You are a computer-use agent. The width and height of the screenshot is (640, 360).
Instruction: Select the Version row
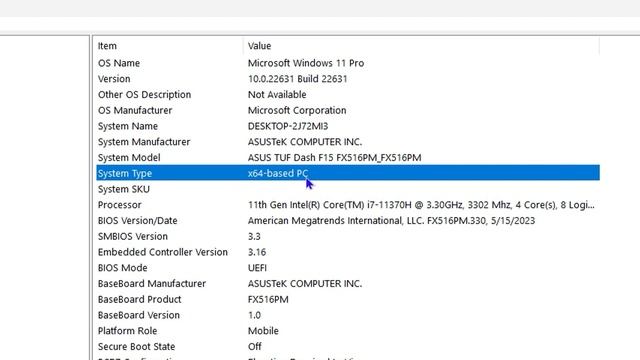point(348,79)
